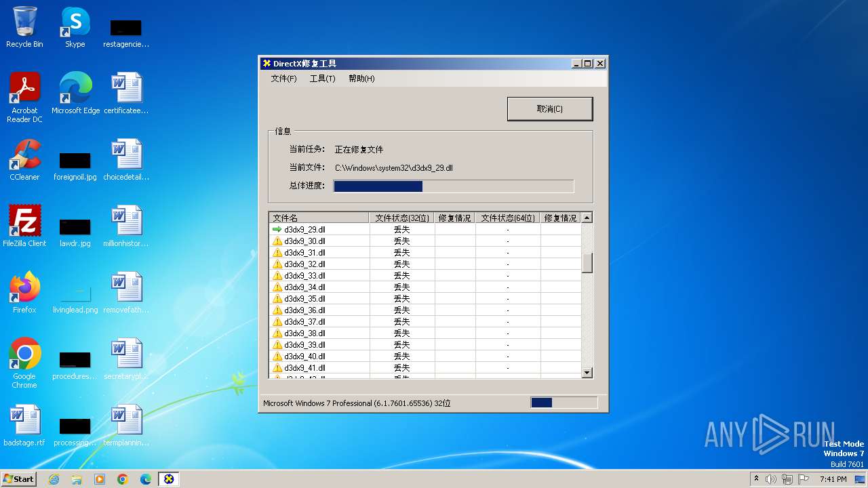The image size is (868, 488).
Task: Launch CCleaner from the desktop
Action: coord(24,160)
